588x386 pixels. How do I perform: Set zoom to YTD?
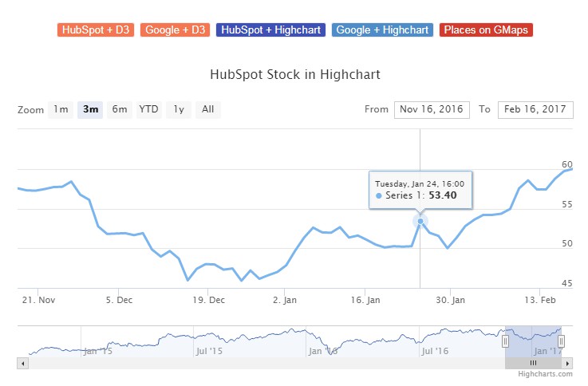point(148,109)
